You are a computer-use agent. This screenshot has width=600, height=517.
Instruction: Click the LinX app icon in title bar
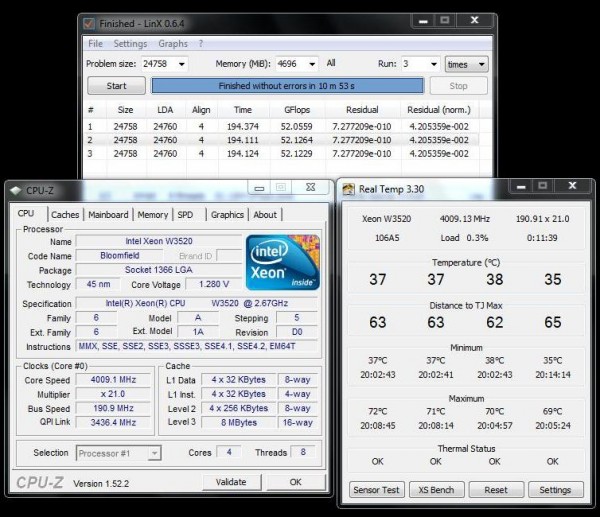tap(89, 24)
